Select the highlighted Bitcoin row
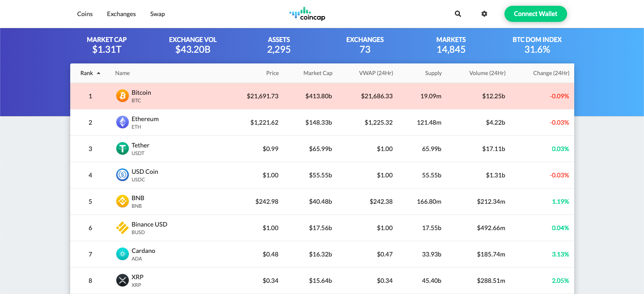The height and width of the screenshot is (294, 644). click(x=322, y=96)
